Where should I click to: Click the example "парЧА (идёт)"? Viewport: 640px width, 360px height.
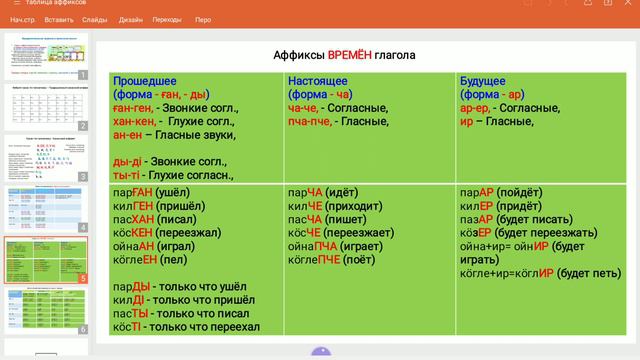coord(323,192)
